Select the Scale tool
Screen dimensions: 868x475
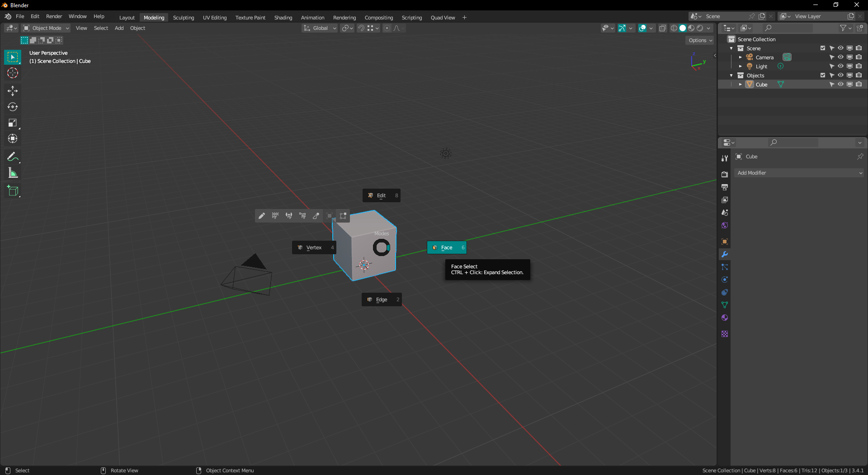click(12, 123)
